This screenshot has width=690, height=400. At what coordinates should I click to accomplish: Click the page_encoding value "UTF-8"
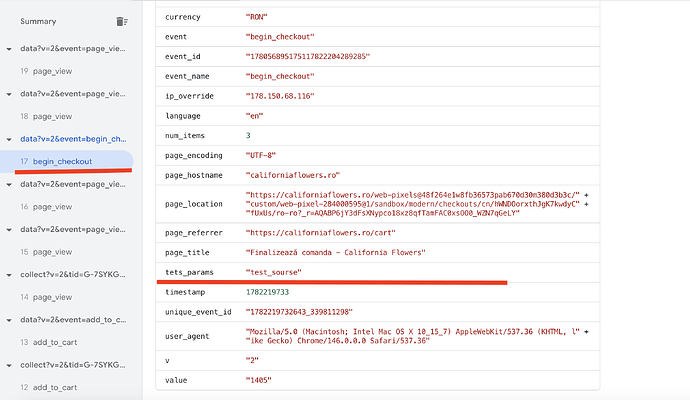[261, 155]
